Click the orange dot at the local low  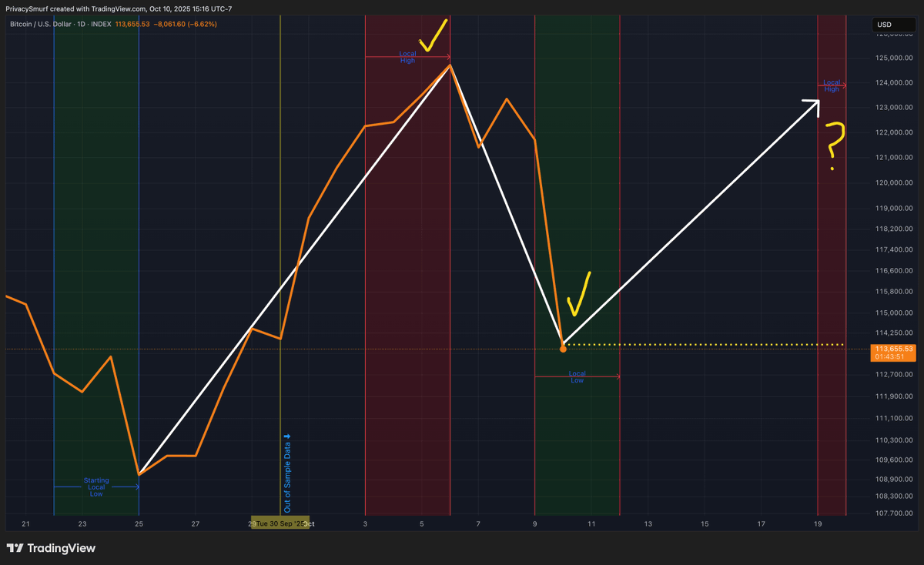click(563, 348)
